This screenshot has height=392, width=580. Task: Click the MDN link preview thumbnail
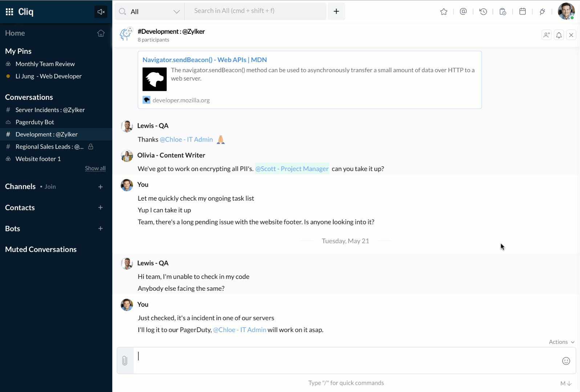(x=154, y=79)
